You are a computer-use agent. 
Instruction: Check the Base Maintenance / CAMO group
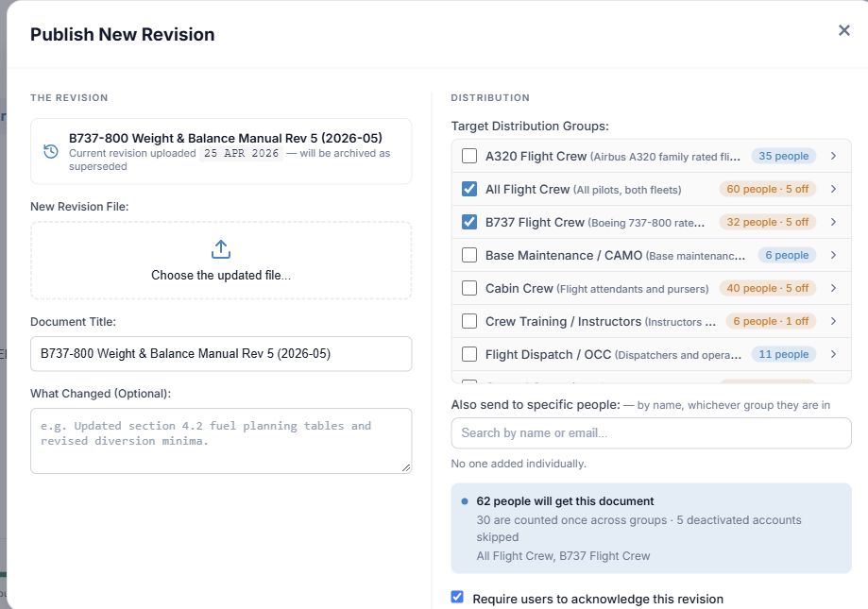tap(469, 255)
